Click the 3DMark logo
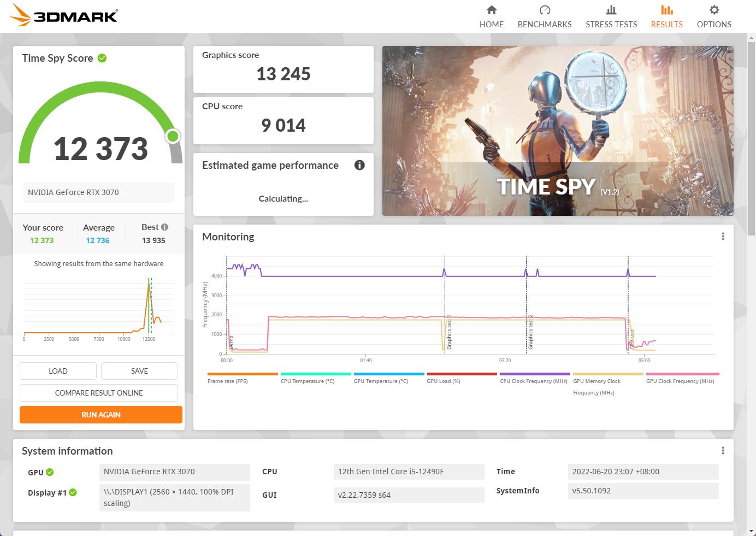The image size is (756, 536). coord(64,16)
